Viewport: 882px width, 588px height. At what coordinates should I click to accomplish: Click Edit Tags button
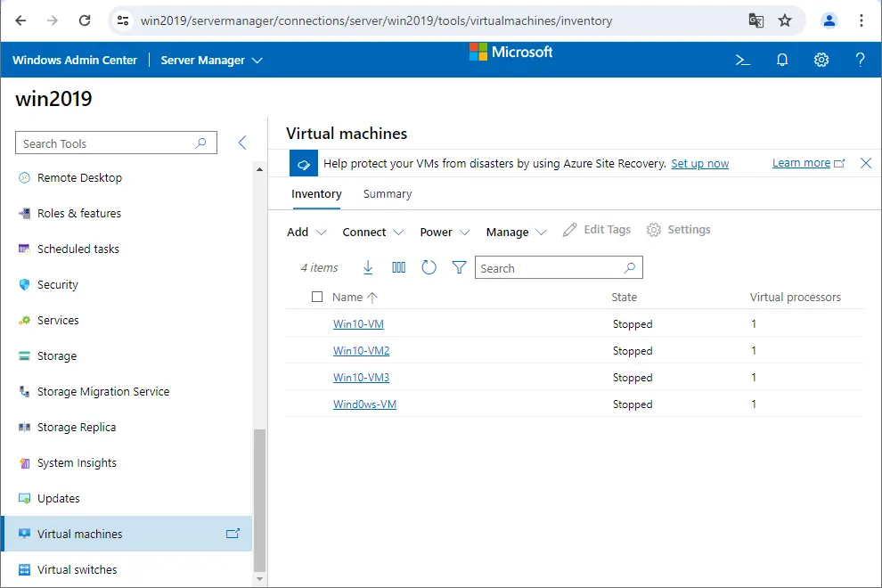(597, 230)
